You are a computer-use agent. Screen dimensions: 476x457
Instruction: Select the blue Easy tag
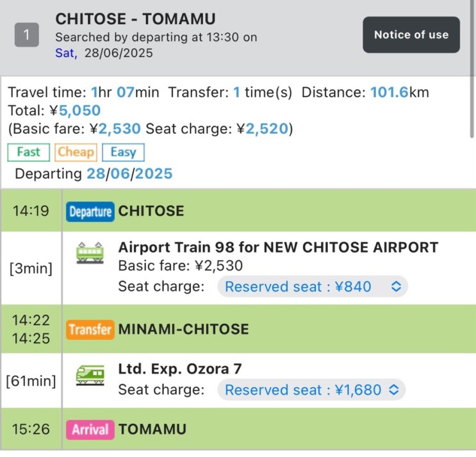pyautogui.click(x=123, y=153)
